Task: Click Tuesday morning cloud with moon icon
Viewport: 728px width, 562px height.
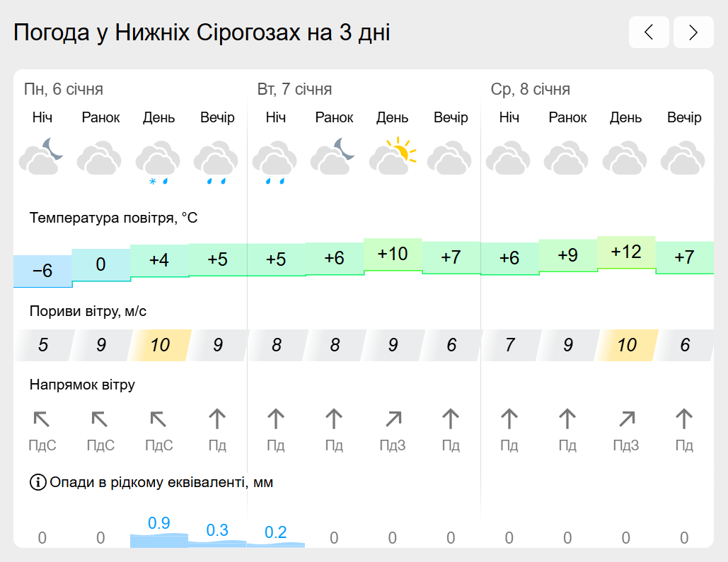Action: point(333,156)
